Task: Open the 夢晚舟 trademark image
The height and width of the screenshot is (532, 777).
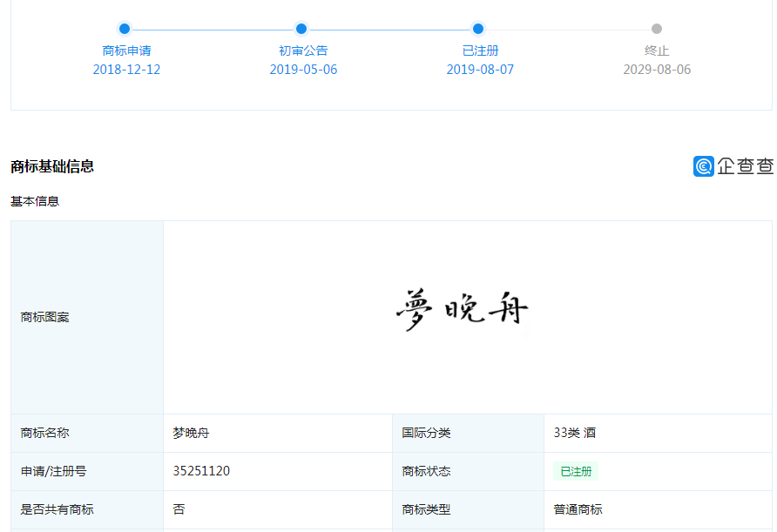Action: point(462,310)
